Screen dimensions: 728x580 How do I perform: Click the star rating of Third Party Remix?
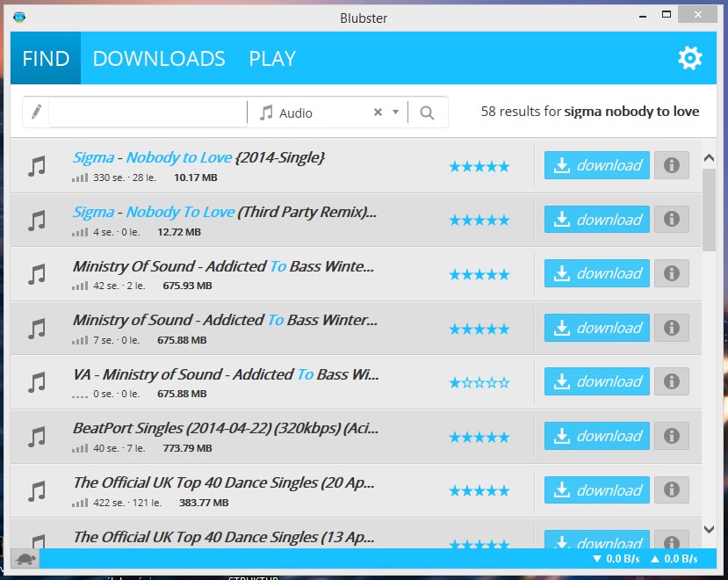[479, 221]
